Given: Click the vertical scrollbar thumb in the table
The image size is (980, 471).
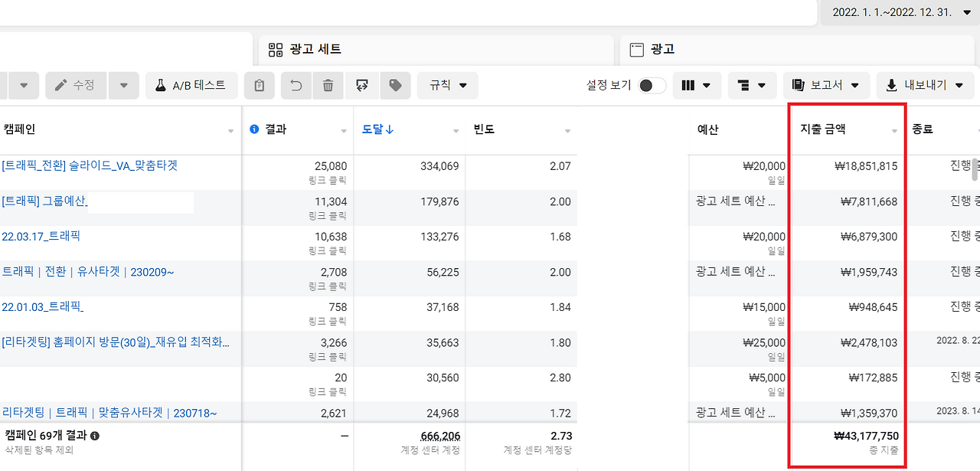Looking at the screenshot, I should 975,170.
